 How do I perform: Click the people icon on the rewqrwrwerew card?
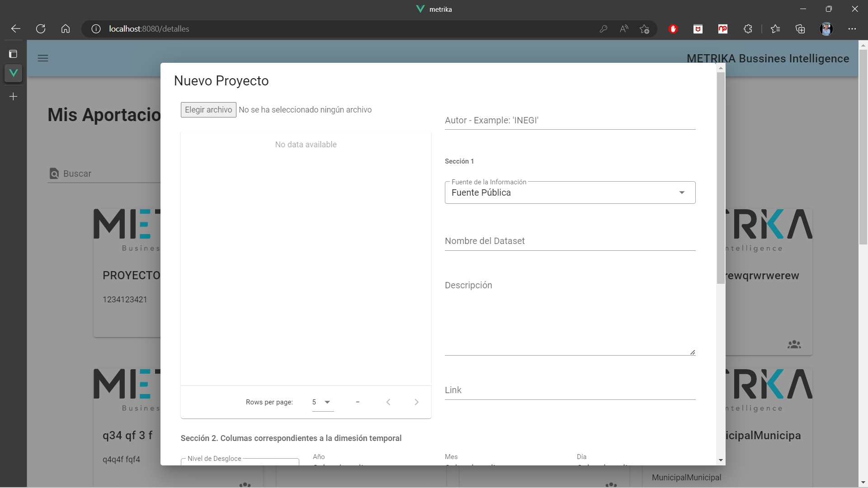[795, 344]
